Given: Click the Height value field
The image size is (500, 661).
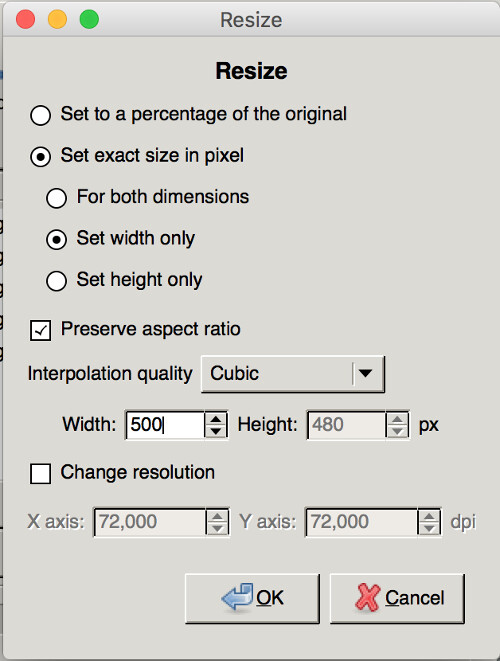Looking at the screenshot, I should pos(347,425).
